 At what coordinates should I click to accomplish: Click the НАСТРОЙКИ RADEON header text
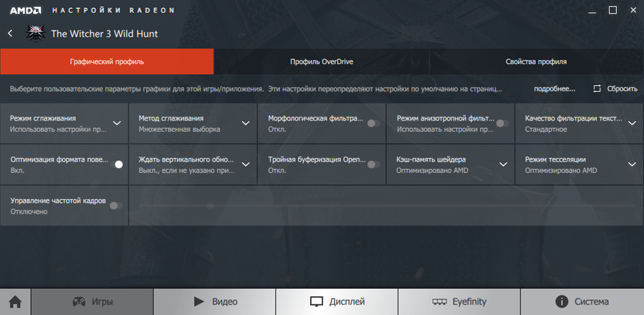click(113, 10)
